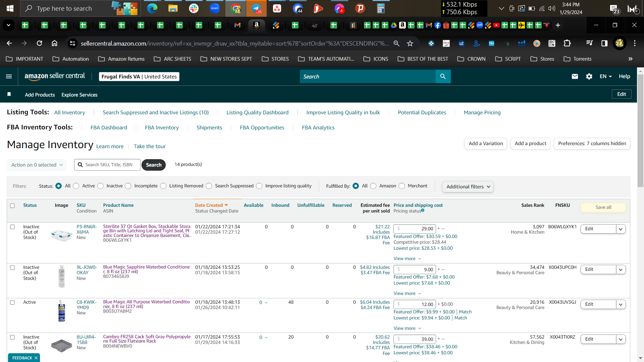
Task: Open the zoom magnifier in address bar
Action: point(396,43)
